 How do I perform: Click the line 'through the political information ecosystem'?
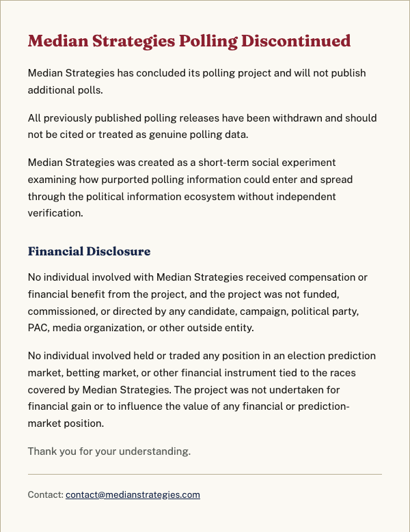click(182, 197)
